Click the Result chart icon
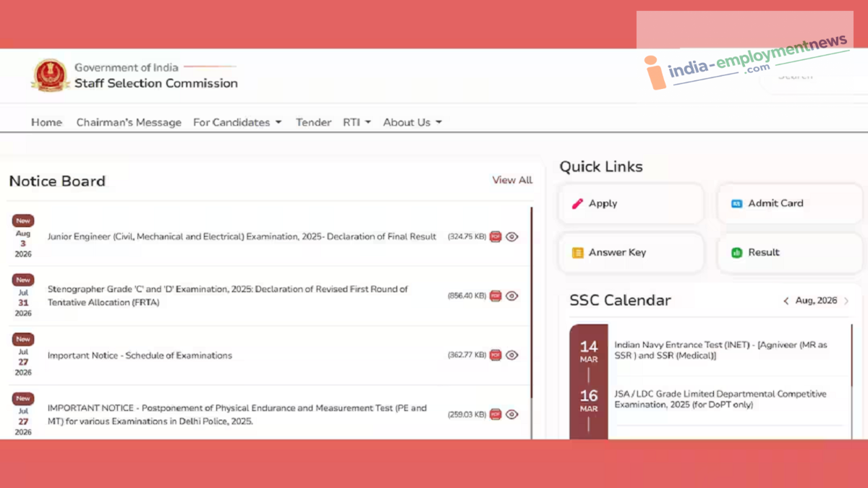This screenshot has height=488, width=868. click(736, 253)
